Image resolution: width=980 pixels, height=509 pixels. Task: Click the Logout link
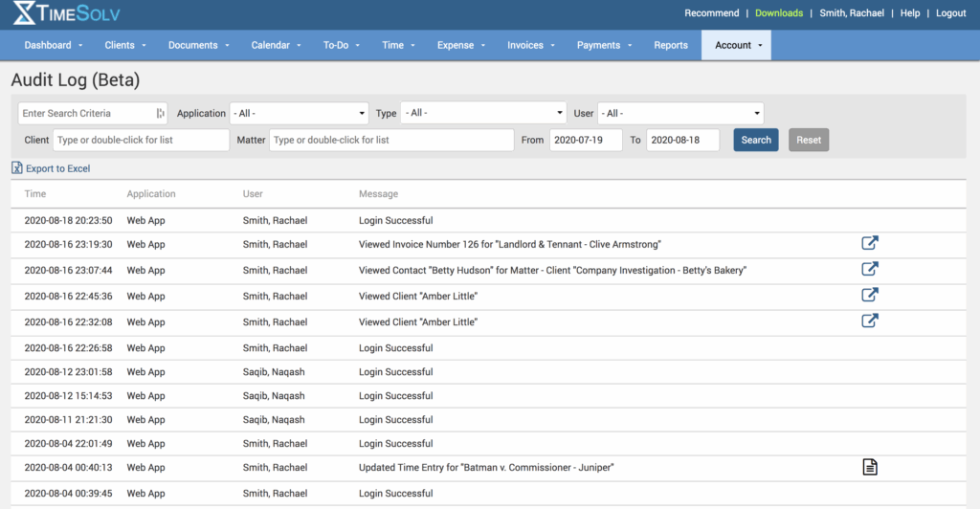click(x=950, y=13)
